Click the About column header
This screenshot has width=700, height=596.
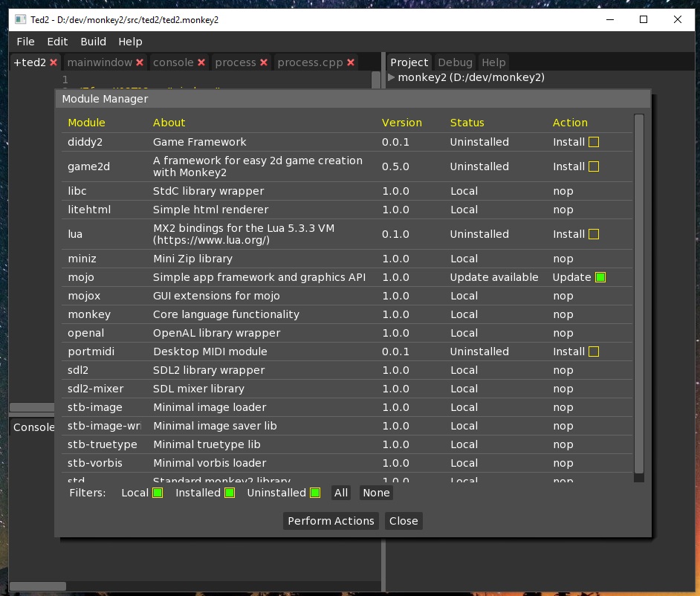coord(169,123)
